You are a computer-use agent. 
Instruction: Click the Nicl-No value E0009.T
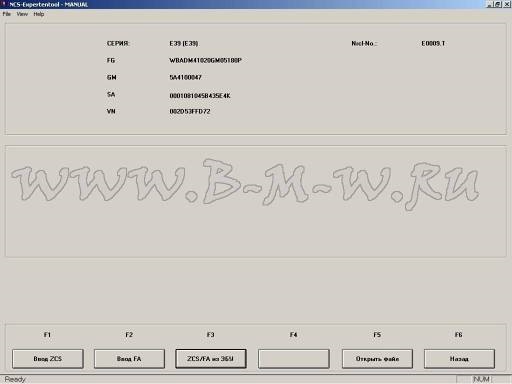coord(433,43)
